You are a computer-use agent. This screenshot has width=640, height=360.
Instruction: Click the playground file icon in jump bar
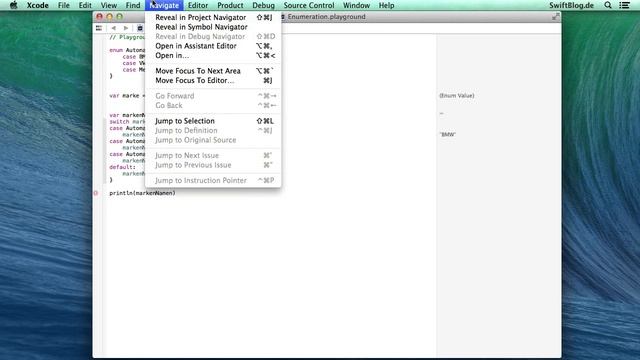pyautogui.click(x=140, y=28)
